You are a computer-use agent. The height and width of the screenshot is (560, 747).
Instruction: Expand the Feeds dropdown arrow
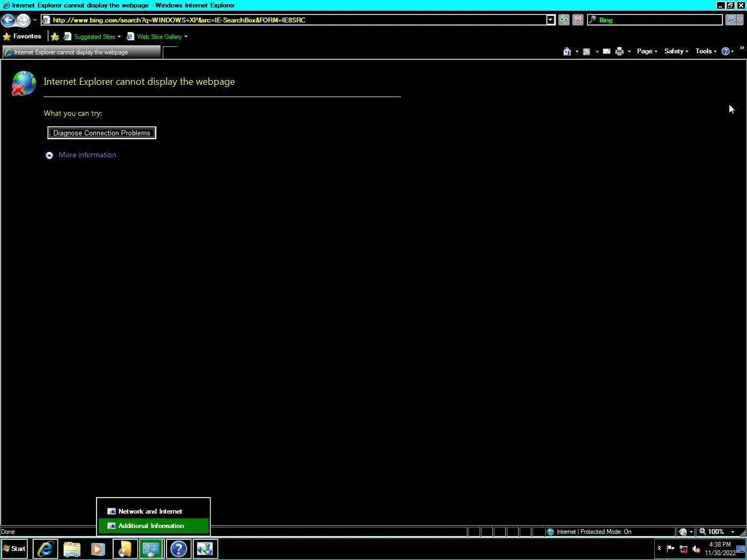click(x=597, y=52)
